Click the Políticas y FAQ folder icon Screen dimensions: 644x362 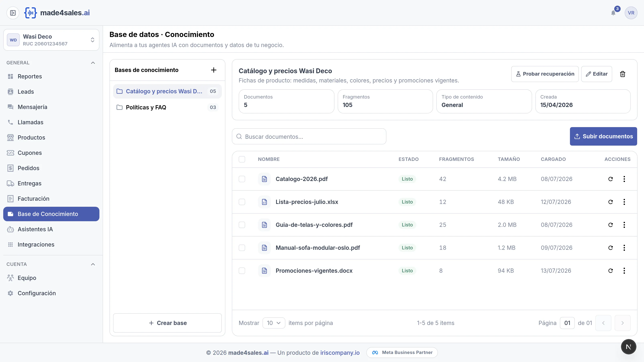point(120,107)
